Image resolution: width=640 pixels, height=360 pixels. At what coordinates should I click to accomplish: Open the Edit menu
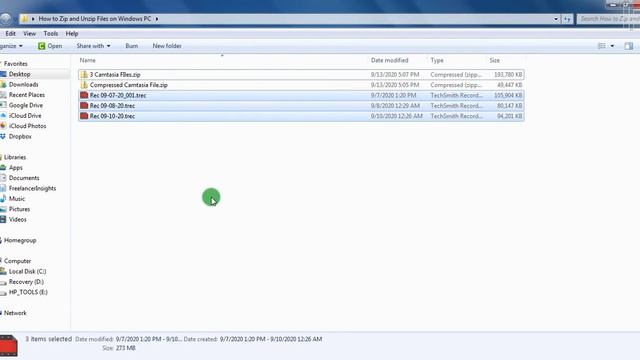(11, 33)
